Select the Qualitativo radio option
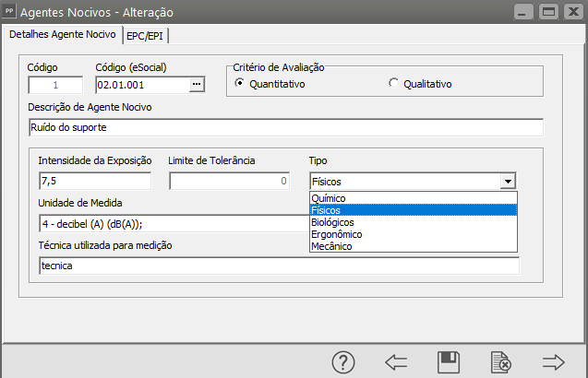 tap(394, 84)
